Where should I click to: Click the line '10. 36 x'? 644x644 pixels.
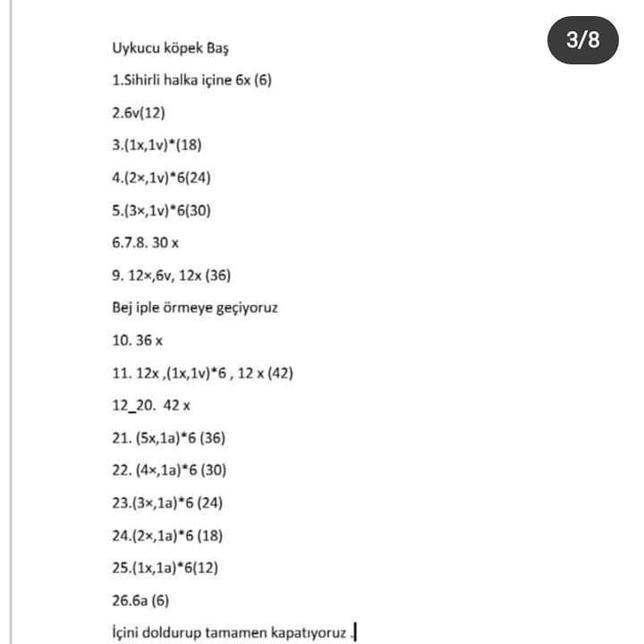[x=137, y=341]
